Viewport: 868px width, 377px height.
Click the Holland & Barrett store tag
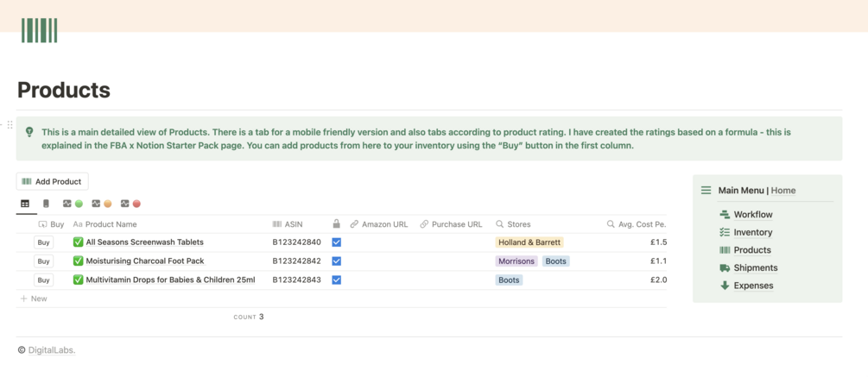pos(529,242)
